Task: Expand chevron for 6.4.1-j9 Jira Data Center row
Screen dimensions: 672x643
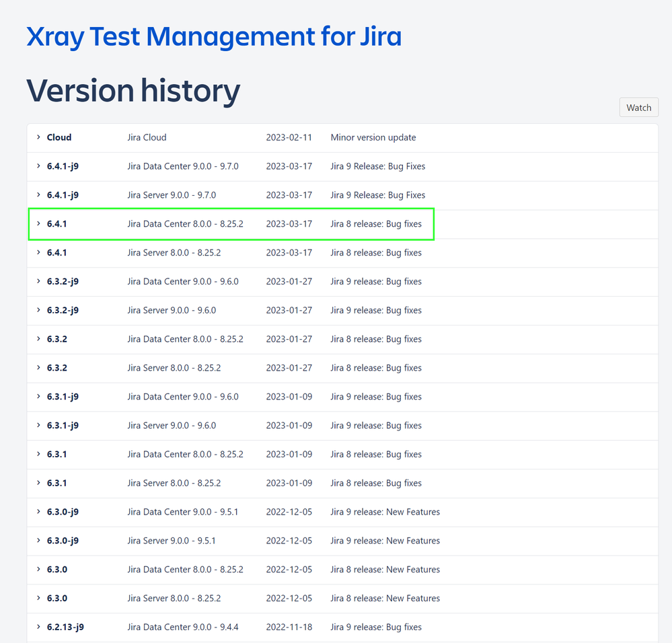Action: tap(38, 165)
